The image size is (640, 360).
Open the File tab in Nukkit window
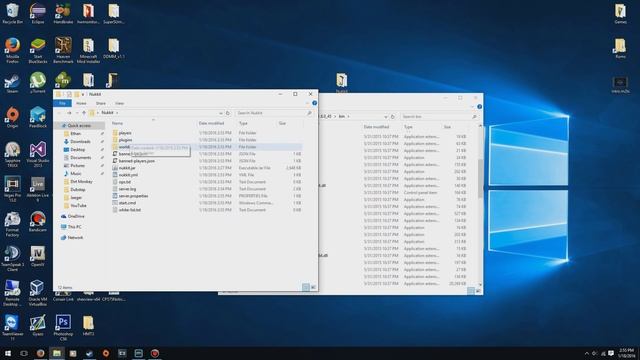(62, 103)
